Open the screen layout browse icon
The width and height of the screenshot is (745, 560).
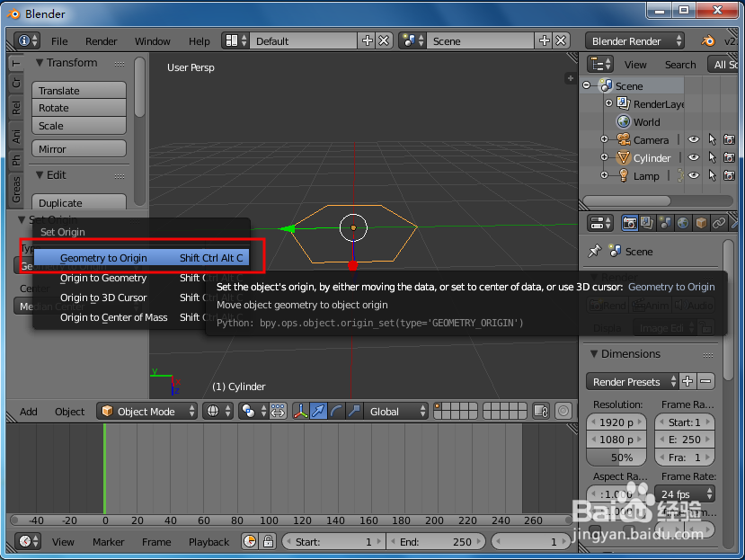236,40
